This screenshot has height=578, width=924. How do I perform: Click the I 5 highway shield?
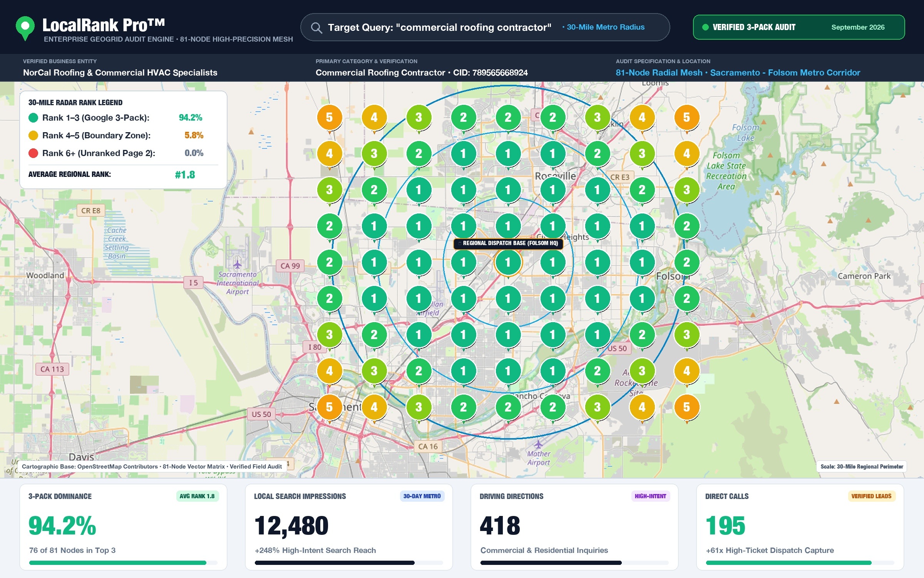pos(193,283)
